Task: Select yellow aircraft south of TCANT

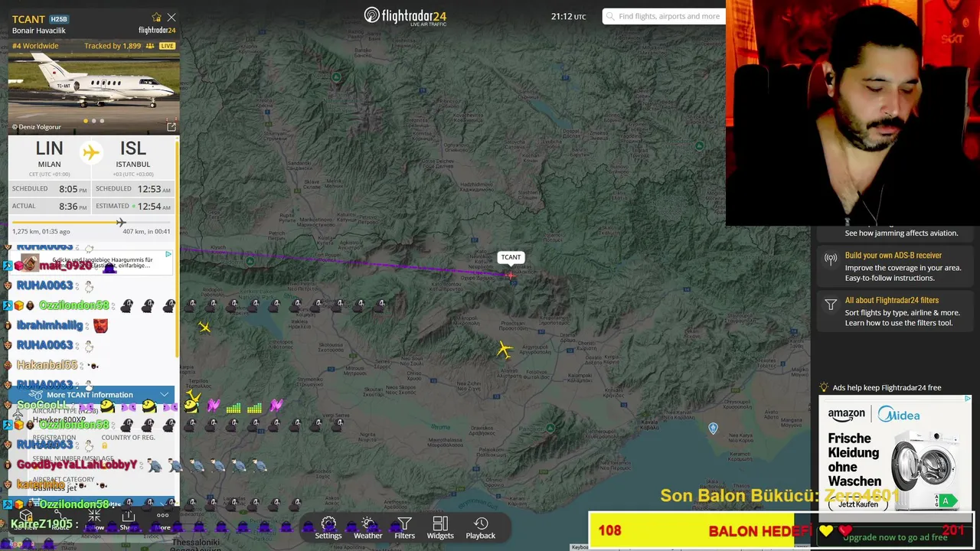Action: pos(505,350)
